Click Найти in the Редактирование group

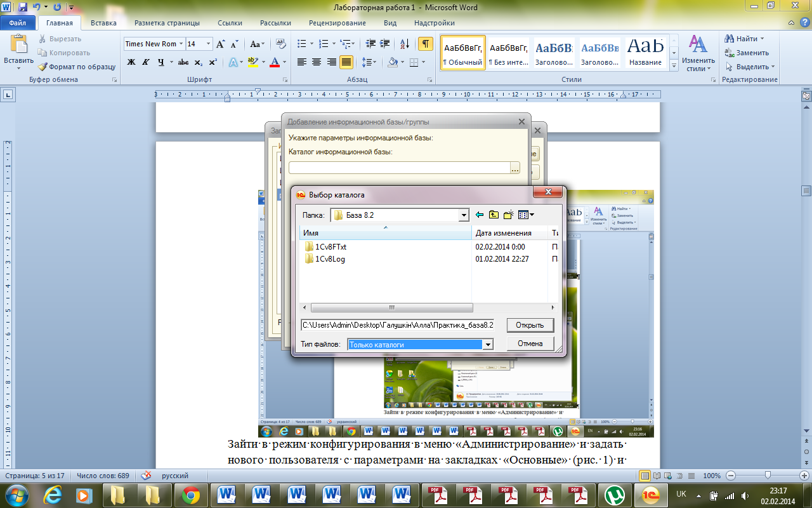point(745,39)
